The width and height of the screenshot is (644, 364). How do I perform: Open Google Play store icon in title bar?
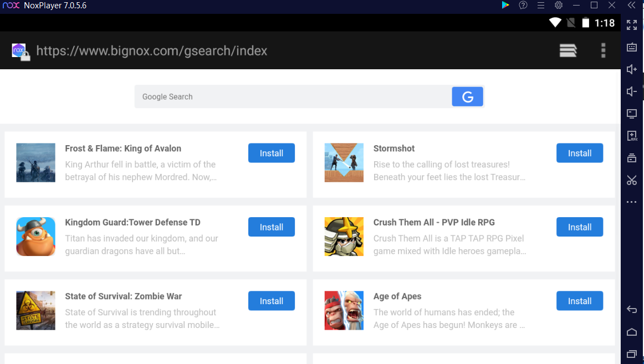tap(505, 6)
